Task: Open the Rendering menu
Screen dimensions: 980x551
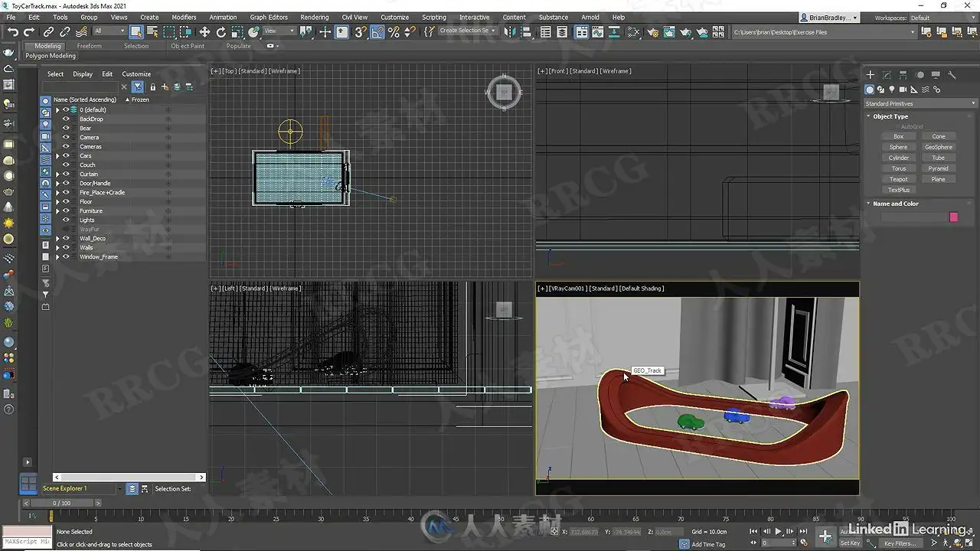Action: 314,17
